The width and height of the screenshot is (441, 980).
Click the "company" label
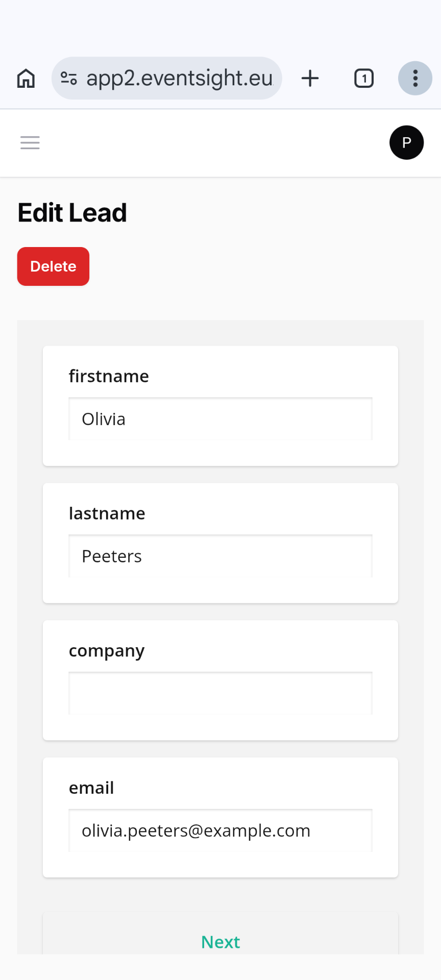point(107,651)
